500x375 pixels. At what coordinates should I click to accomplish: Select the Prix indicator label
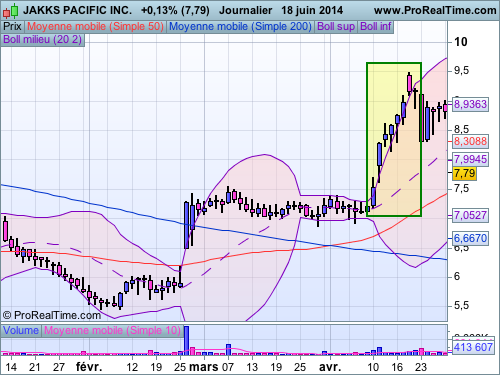[x=12, y=26]
